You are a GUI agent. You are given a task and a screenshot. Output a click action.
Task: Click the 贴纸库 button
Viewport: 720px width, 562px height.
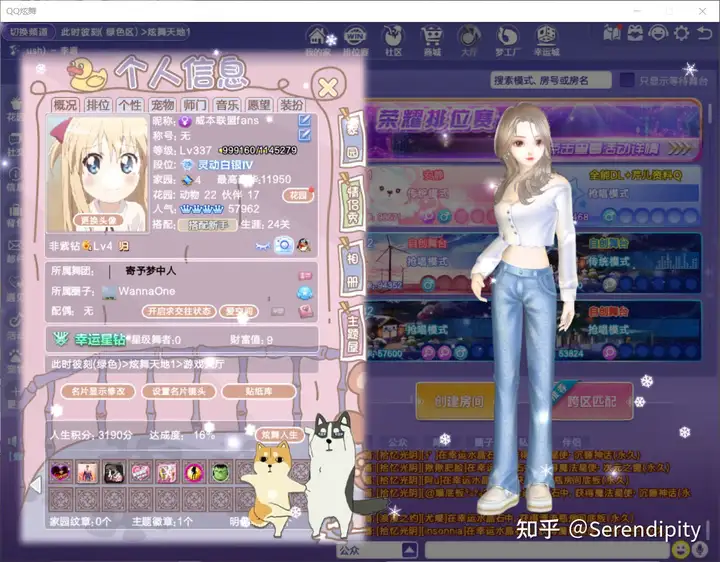[x=259, y=391]
